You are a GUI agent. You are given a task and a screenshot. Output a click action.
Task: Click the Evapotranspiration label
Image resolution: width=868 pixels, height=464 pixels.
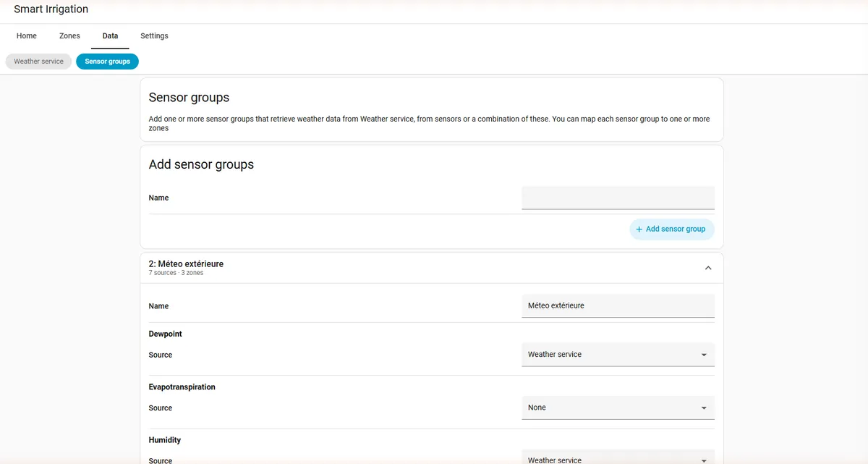(x=182, y=387)
